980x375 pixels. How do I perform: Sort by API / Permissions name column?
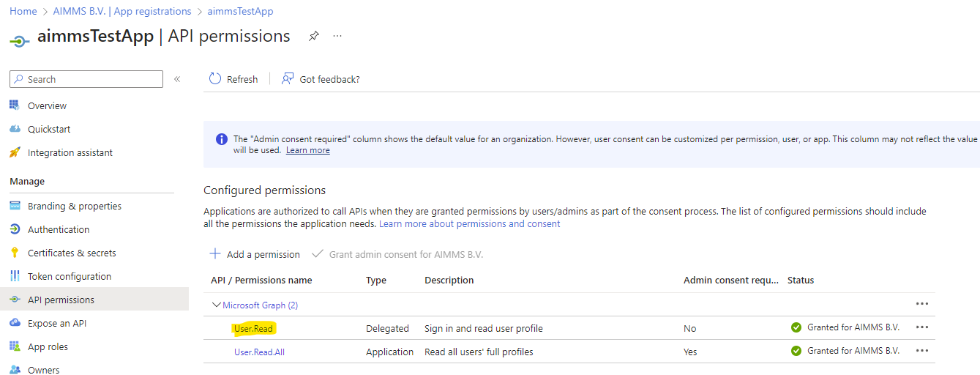point(261,280)
